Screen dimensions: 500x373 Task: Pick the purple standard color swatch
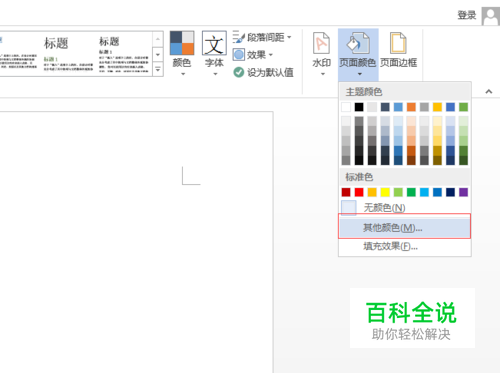[463, 192]
